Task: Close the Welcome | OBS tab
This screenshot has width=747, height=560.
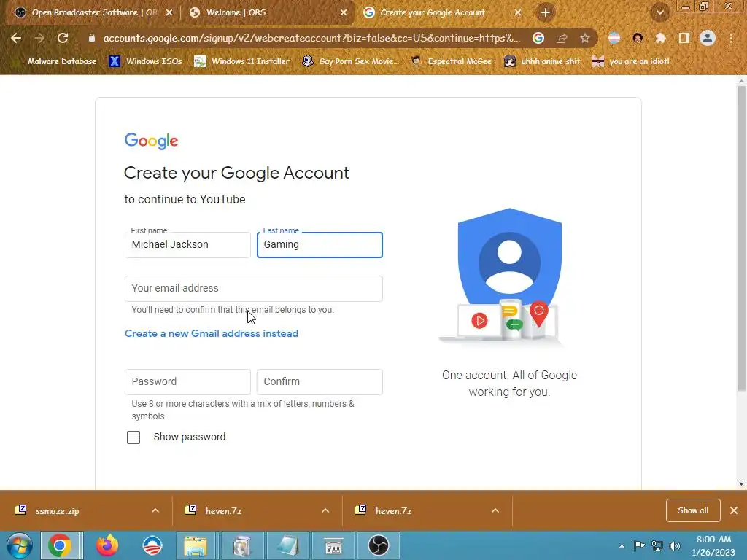Action: pyautogui.click(x=344, y=12)
